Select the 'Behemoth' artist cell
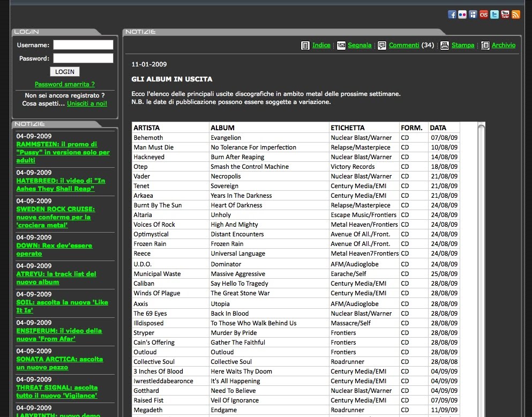Screen dimensions: 532x417 click(x=170, y=137)
